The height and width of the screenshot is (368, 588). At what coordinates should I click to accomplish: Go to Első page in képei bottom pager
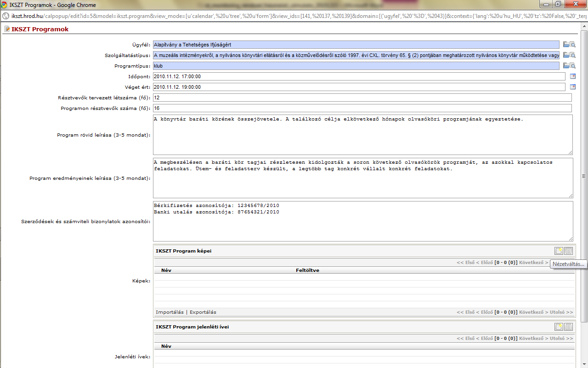tap(465, 312)
